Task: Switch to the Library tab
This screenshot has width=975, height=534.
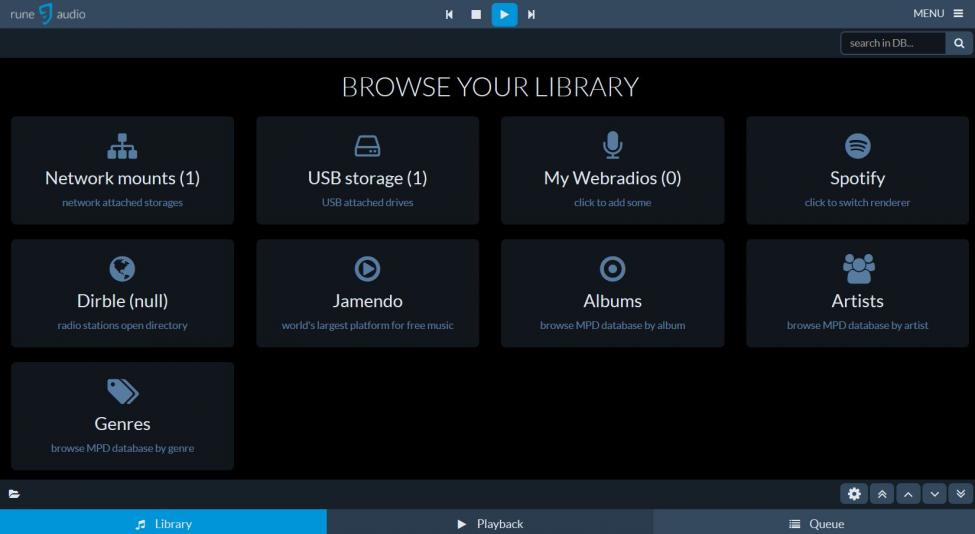Action: click(163, 523)
